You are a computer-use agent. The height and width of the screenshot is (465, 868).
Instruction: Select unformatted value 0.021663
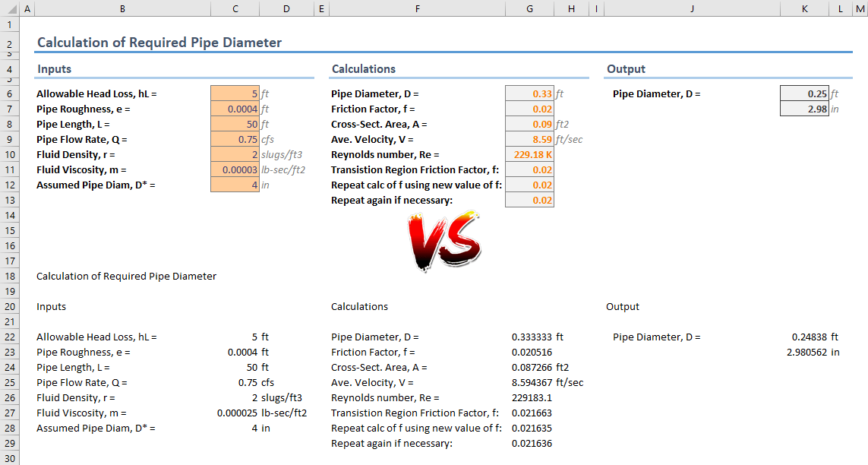point(532,413)
